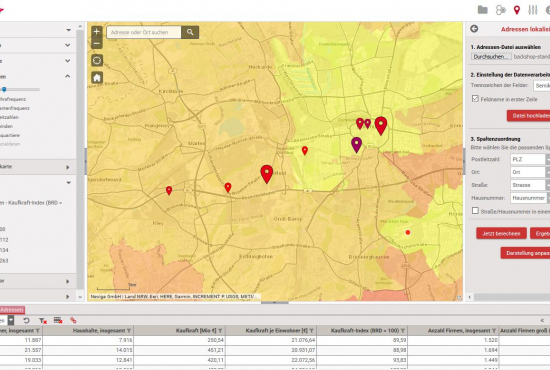Click the large red pin near Dorstfeld

point(267,174)
